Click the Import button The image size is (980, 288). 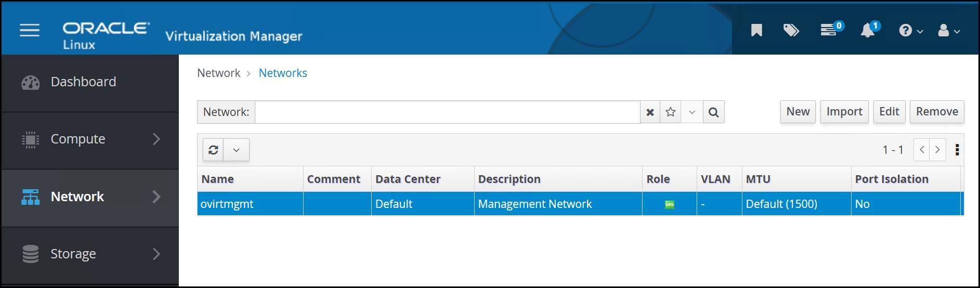(844, 112)
